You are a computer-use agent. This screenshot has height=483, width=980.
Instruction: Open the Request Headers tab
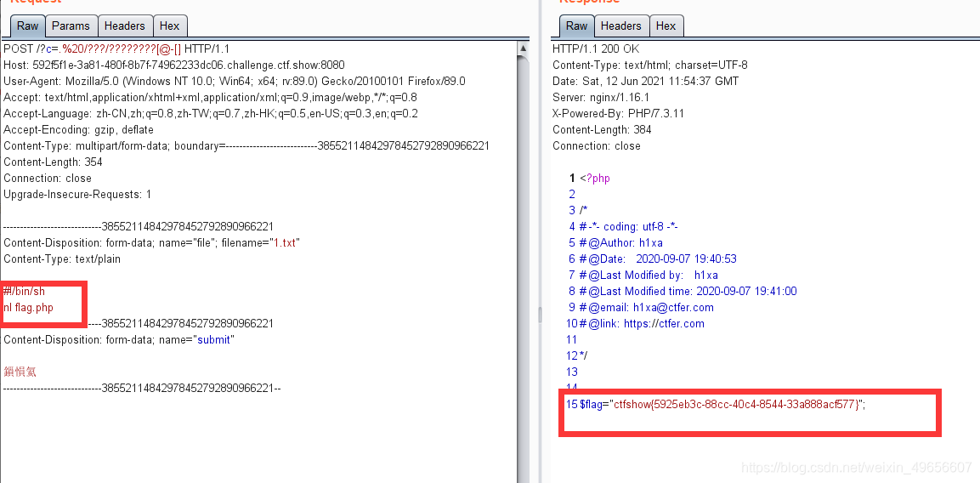coord(124,26)
